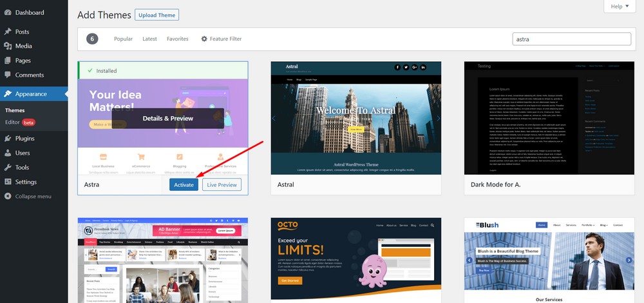Expand the Help dropdown panel
Image resolution: width=644 pixels, height=303 pixels.
point(619,6)
